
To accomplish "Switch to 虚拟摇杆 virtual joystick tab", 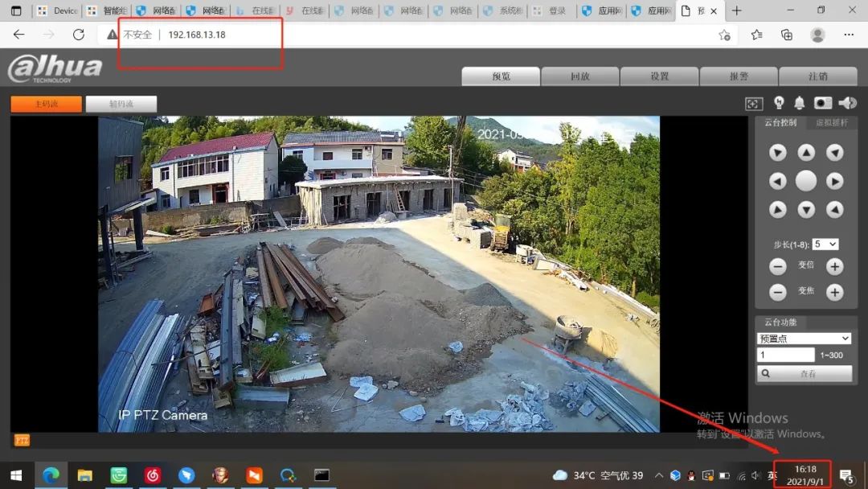I will [x=832, y=123].
